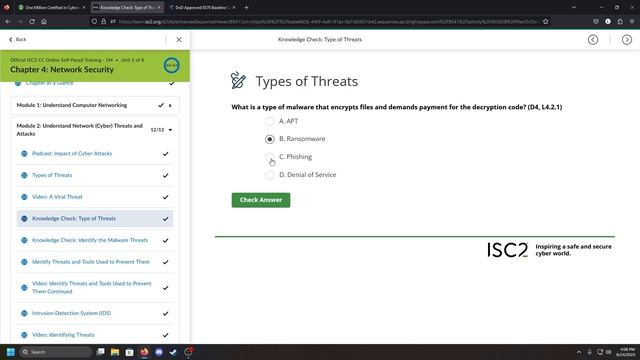Reload the current page
640x360 pixels.
pos(32,21)
